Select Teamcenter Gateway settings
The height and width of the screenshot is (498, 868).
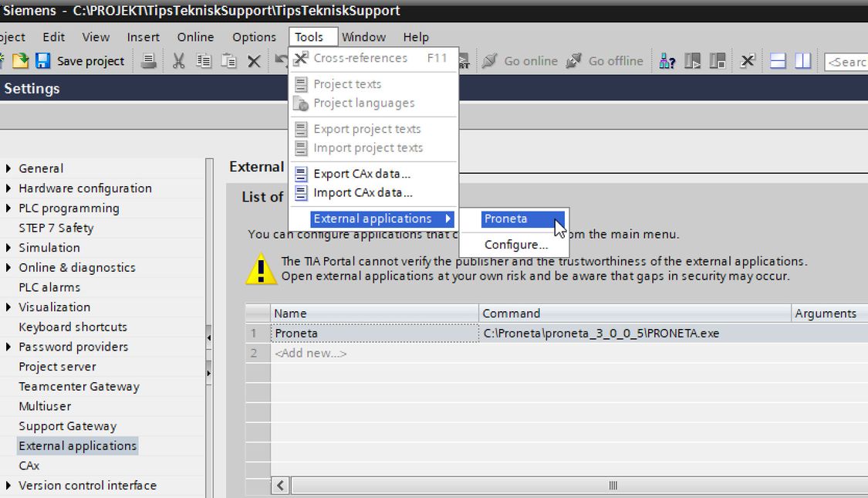pyautogui.click(x=79, y=387)
